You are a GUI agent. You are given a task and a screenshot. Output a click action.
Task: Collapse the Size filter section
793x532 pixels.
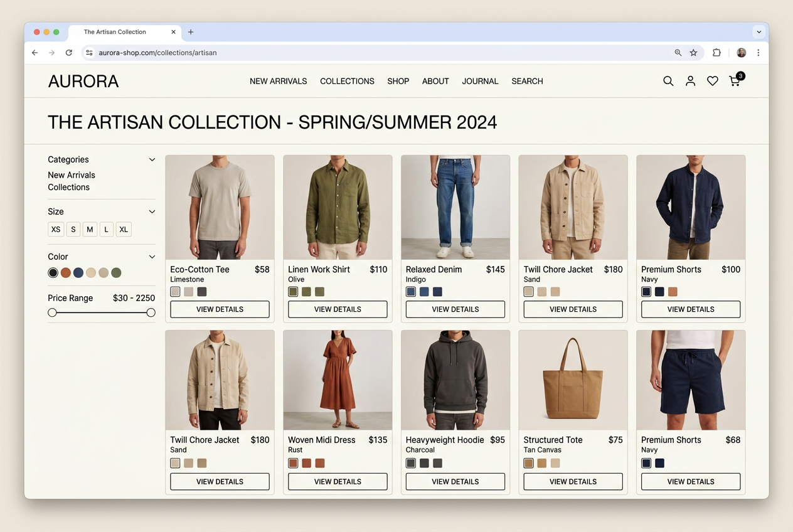[152, 211]
